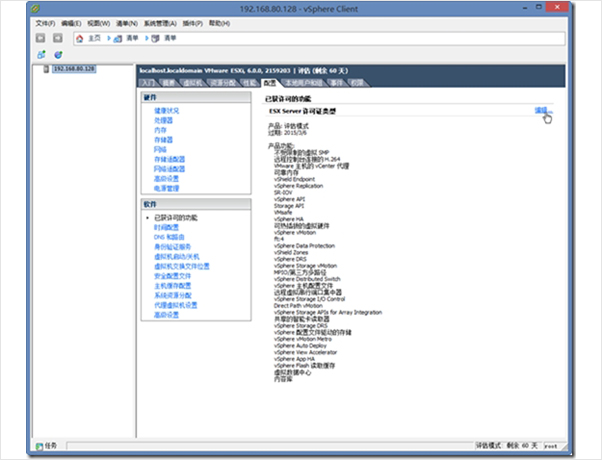Open the 内存 hardware link
This screenshot has height=460, width=602.
point(160,130)
